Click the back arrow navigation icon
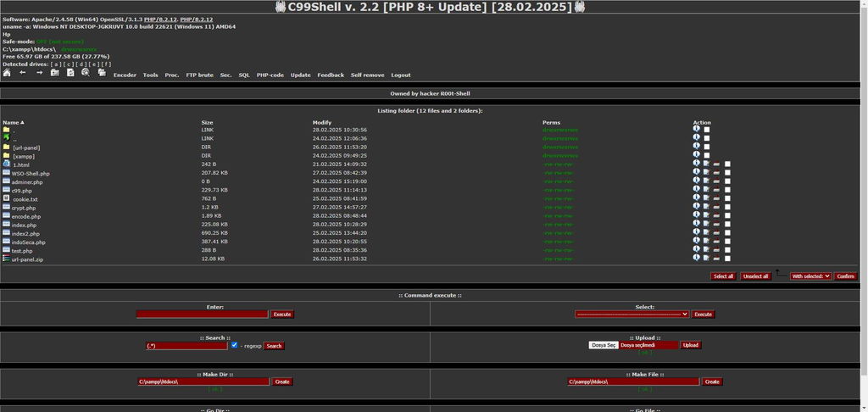 pos(23,73)
